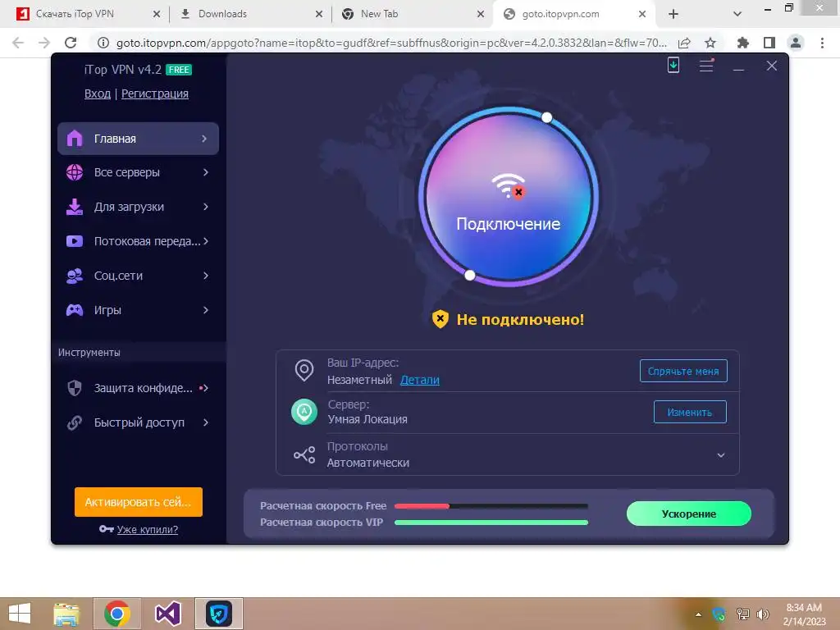Click the chain link icon for Быстрый доступ
The width and height of the screenshot is (840, 630).
tap(75, 422)
